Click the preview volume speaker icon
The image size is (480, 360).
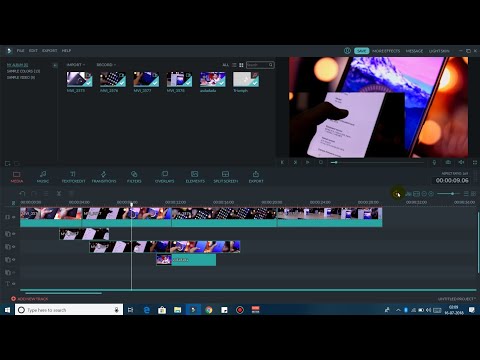click(461, 162)
